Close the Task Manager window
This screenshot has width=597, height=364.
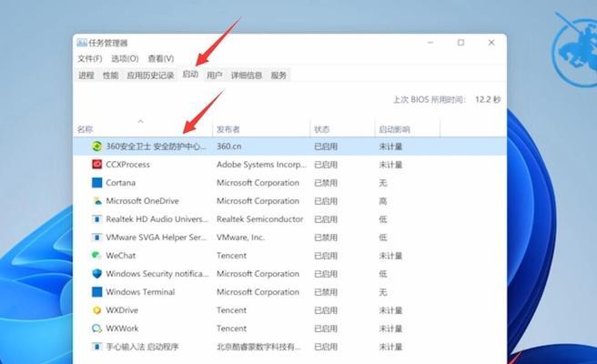(x=491, y=43)
